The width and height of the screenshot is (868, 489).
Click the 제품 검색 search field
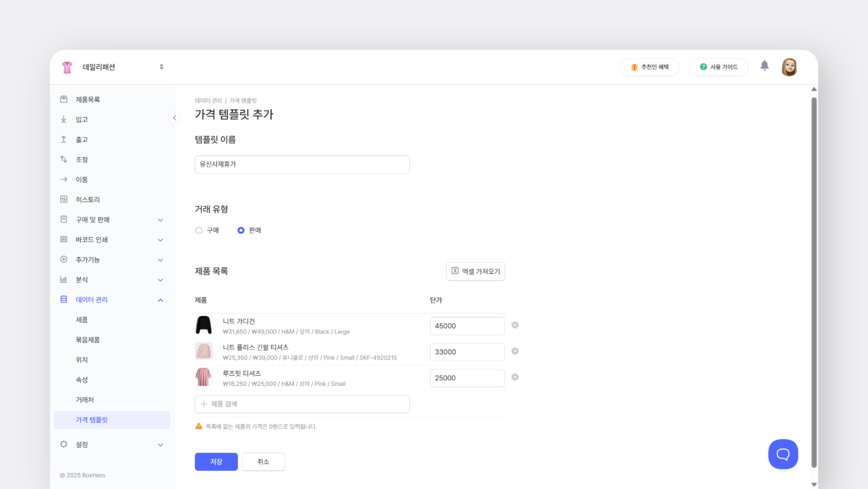tap(302, 404)
